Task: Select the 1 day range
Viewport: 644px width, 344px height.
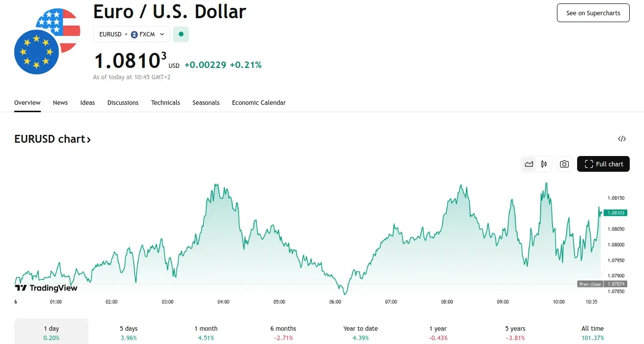Action: (x=51, y=332)
